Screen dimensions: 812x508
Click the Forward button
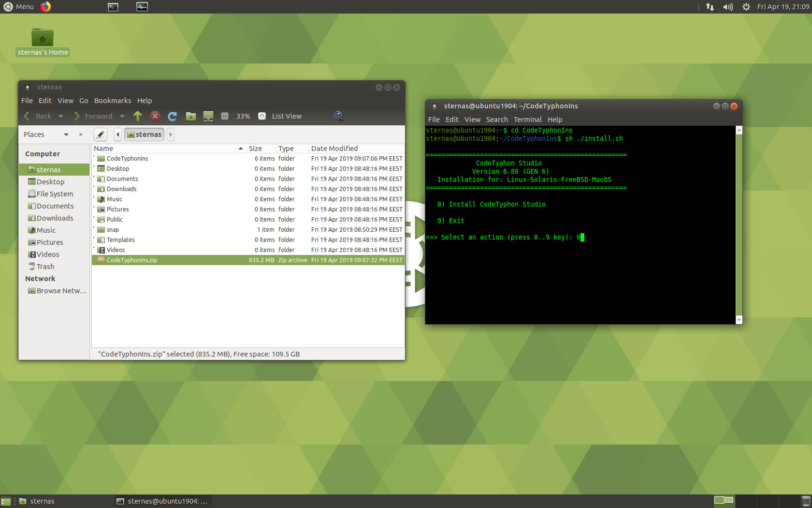[93, 116]
